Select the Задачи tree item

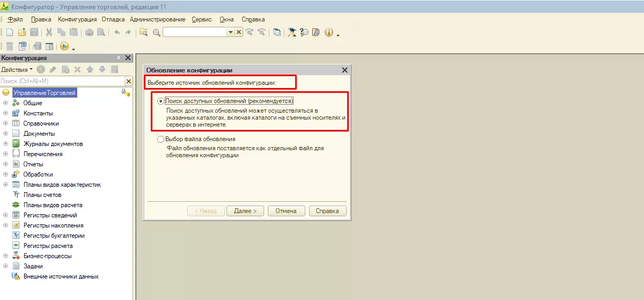pyautogui.click(x=33, y=266)
